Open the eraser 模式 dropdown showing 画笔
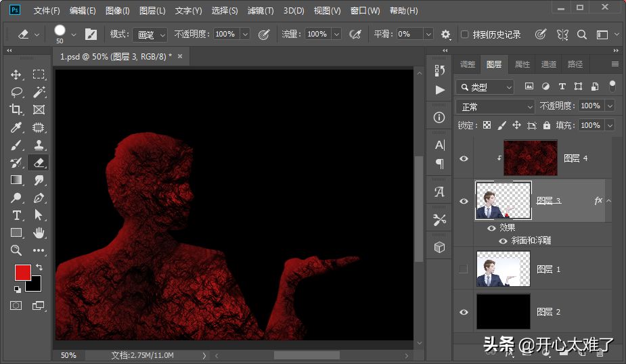The height and width of the screenshot is (364, 626). click(x=150, y=35)
